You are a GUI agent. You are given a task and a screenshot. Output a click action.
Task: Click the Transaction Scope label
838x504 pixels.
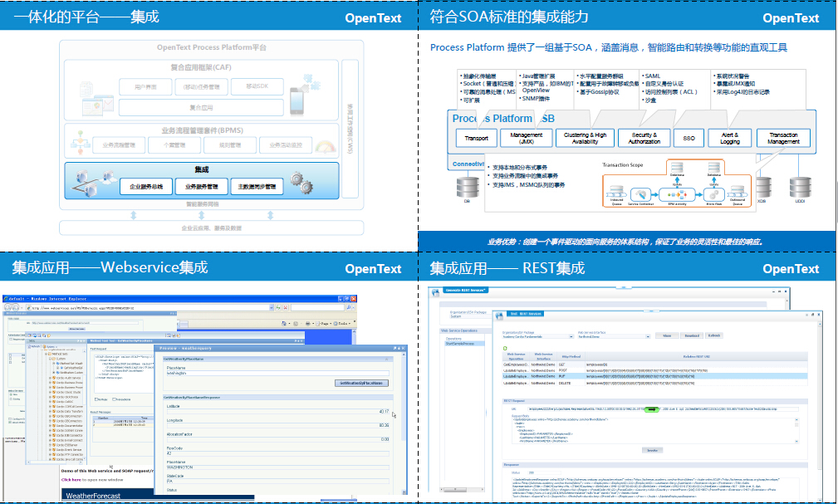pyautogui.click(x=623, y=165)
